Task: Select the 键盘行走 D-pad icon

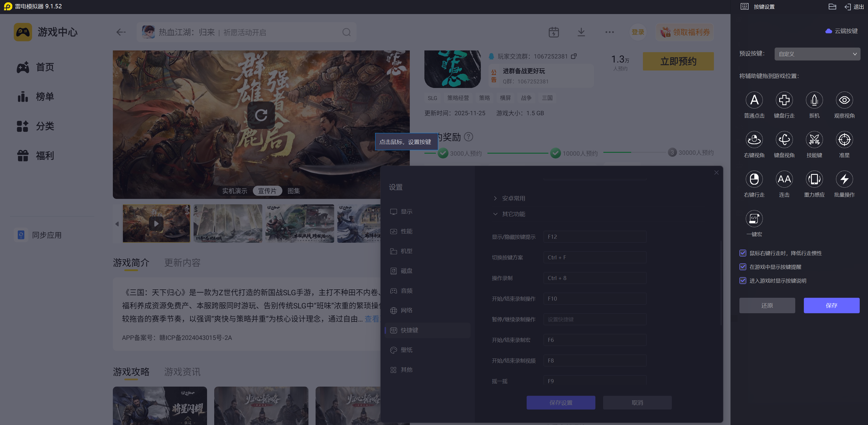Action: click(x=784, y=100)
